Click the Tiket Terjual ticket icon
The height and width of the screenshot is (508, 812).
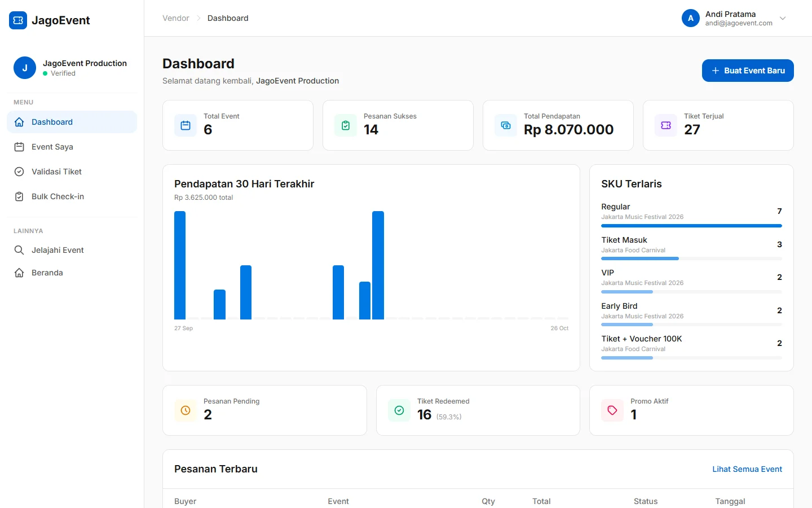[x=666, y=125]
